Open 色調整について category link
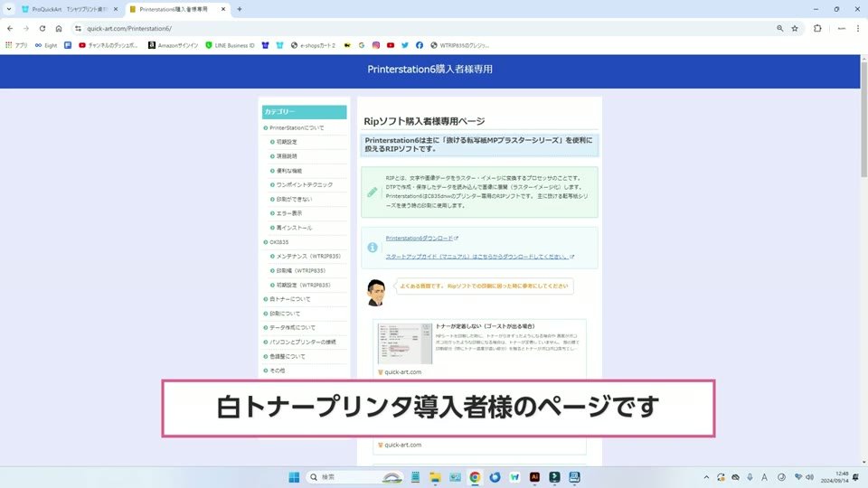This screenshot has width=868, height=488. pyautogui.click(x=288, y=357)
